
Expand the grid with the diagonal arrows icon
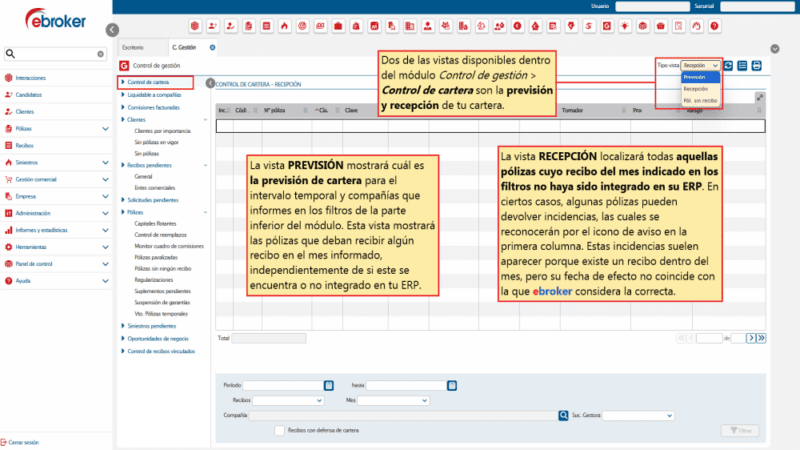760,97
